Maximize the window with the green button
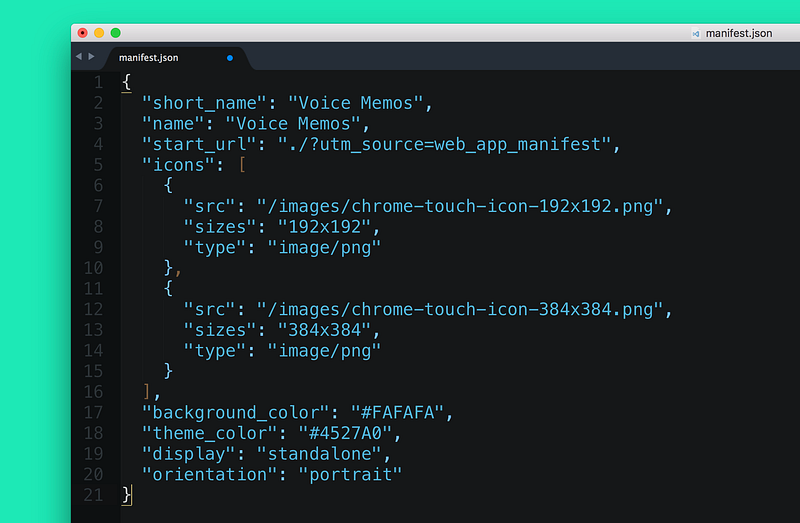The width and height of the screenshot is (800, 523). coord(116,33)
